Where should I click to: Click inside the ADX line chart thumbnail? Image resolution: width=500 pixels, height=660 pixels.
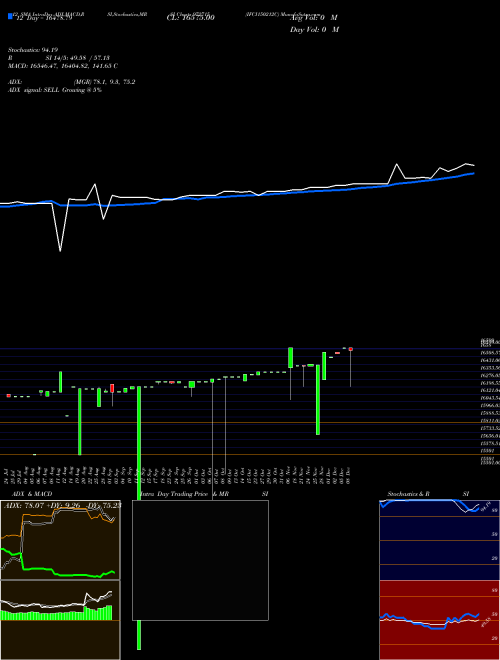click(x=60, y=540)
